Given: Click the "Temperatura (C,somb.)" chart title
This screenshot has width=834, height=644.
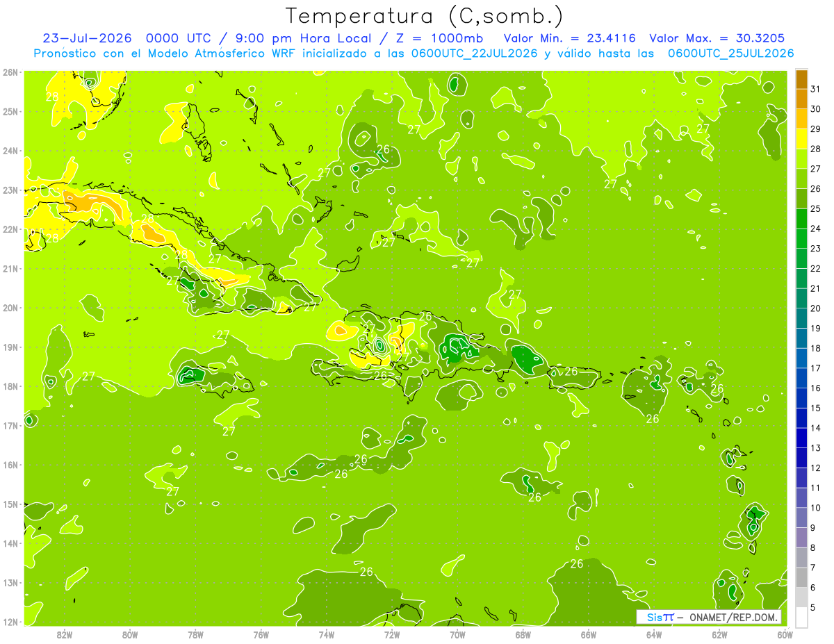Looking at the screenshot, I should tap(424, 16).
